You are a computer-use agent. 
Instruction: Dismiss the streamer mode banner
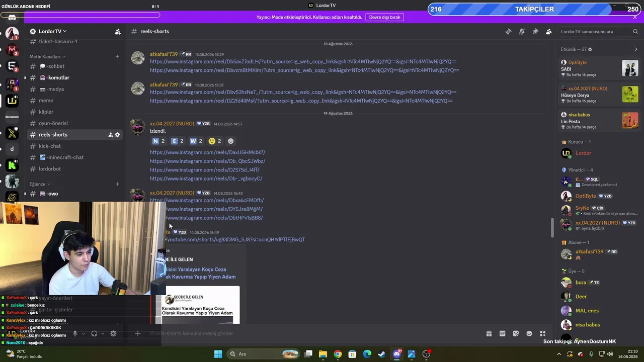pos(635,17)
